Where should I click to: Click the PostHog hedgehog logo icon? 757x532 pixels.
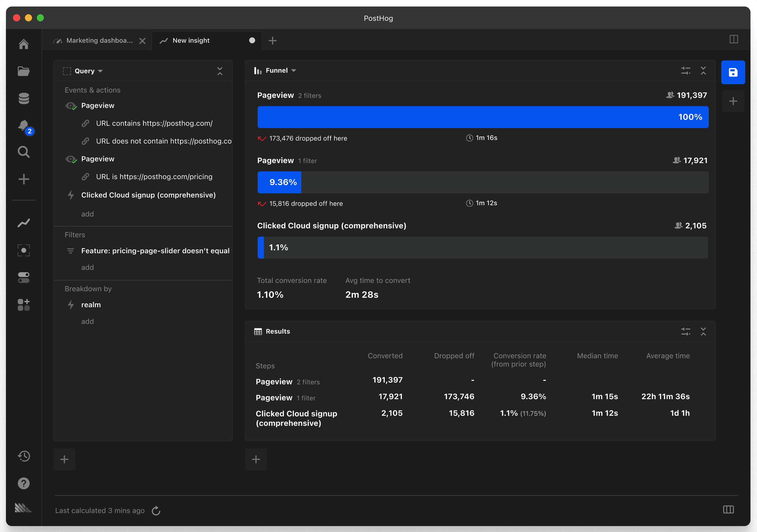coord(23,508)
